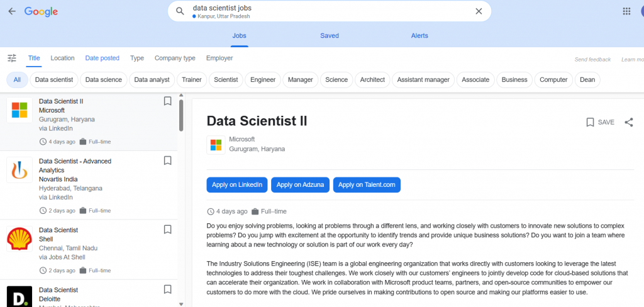This screenshot has height=307, width=644.
Task: Select the Title filter category
Action: 34,58
